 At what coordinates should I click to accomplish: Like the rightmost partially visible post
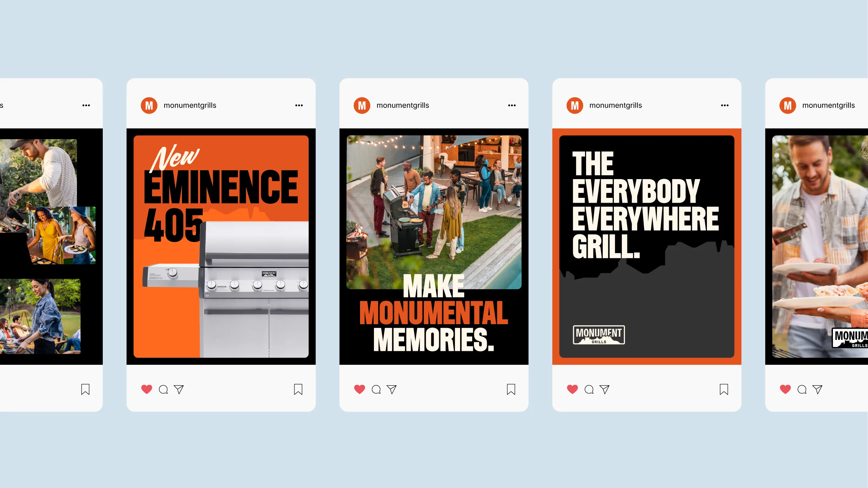(785, 389)
